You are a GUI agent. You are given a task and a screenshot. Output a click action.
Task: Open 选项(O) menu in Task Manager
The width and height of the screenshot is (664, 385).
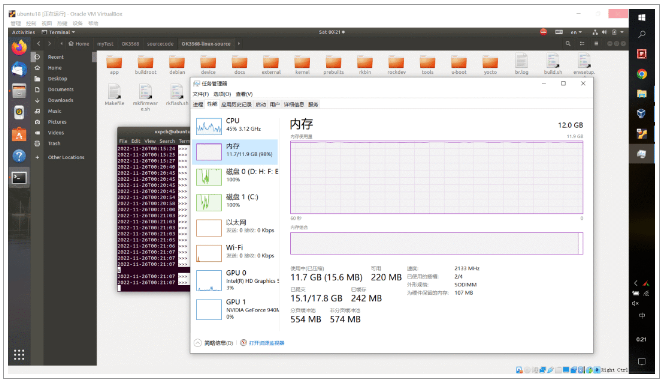(x=222, y=94)
